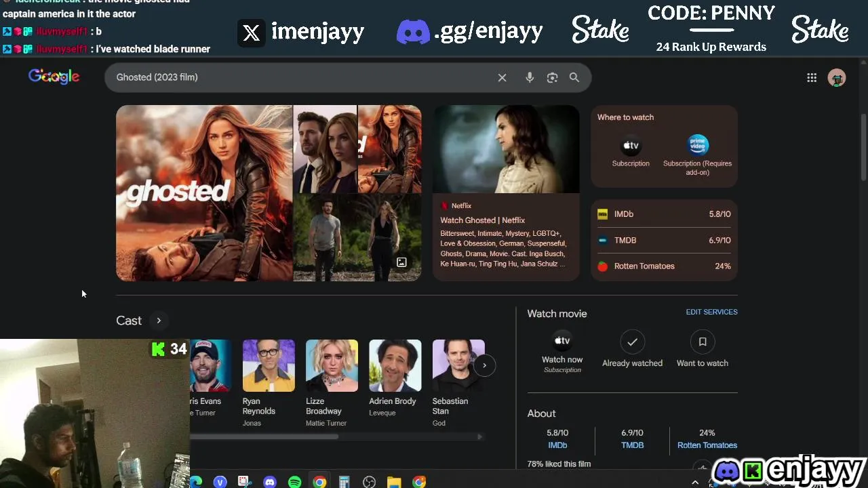Open Spotify from the taskbar
This screenshot has width=868, height=488.
(294, 482)
